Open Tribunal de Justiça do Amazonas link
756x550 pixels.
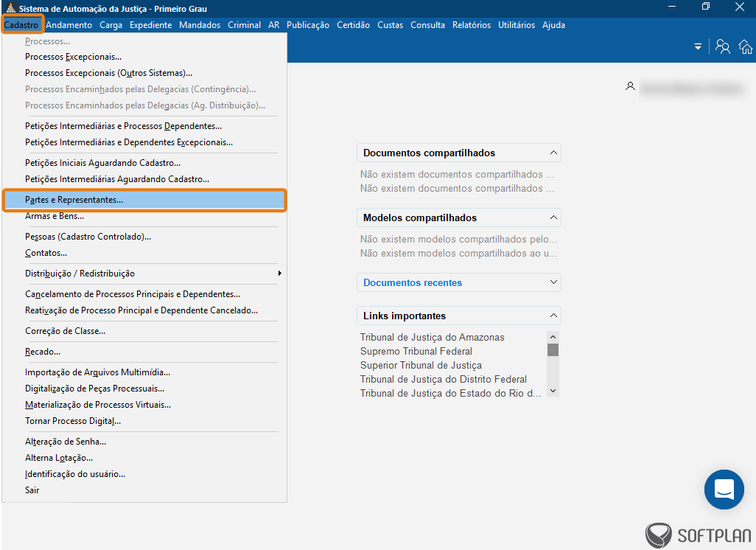pos(432,337)
